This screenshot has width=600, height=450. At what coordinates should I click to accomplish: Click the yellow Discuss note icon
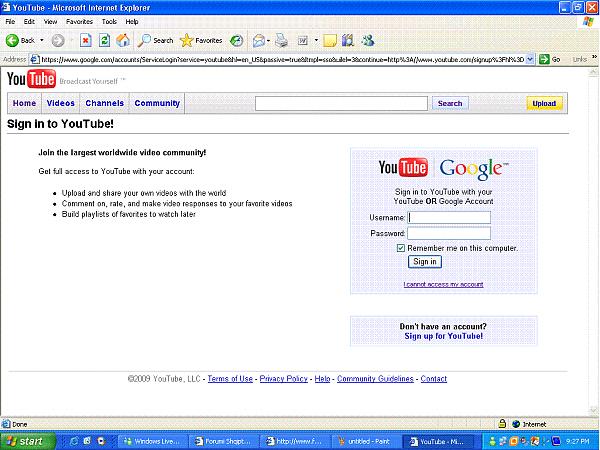point(330,40)
